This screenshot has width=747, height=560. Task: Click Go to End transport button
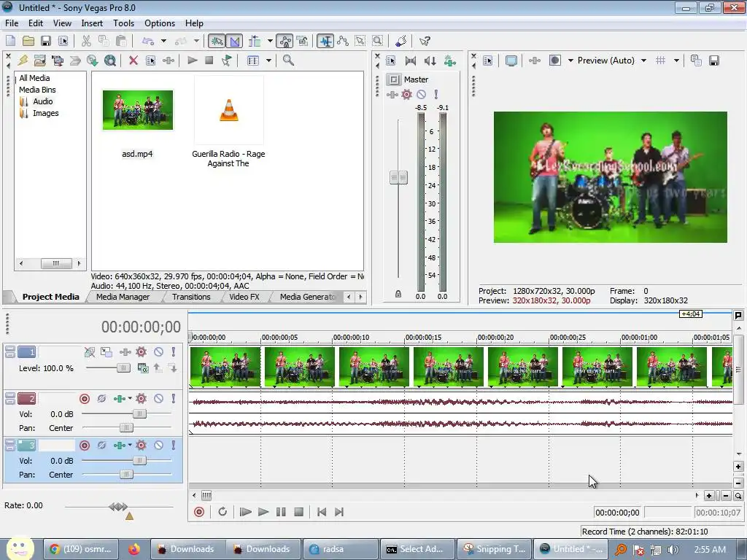[x=339, y=512]
